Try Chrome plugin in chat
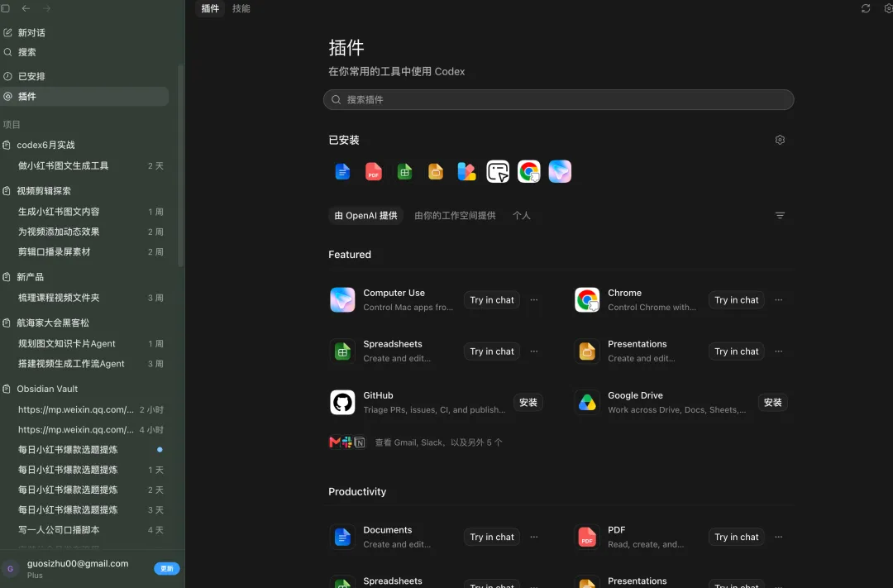893x588 pixels. click(737, 299)
